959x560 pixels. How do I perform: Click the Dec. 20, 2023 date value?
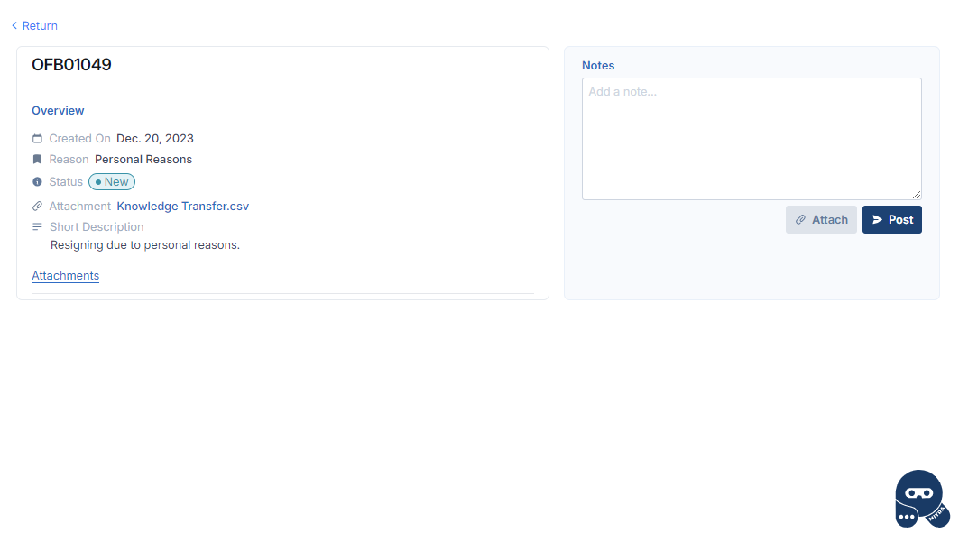click(x=155, y=139)
